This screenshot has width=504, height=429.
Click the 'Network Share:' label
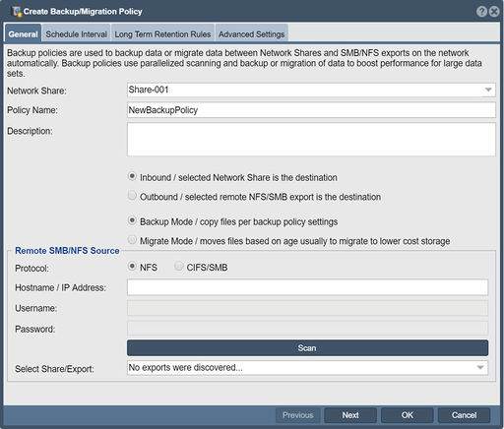(36, 91)
